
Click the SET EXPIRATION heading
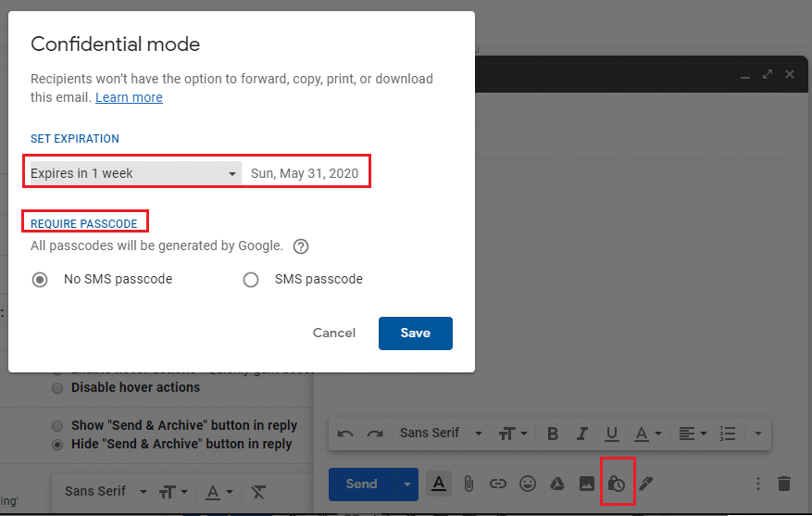click(x=75, y=139)
